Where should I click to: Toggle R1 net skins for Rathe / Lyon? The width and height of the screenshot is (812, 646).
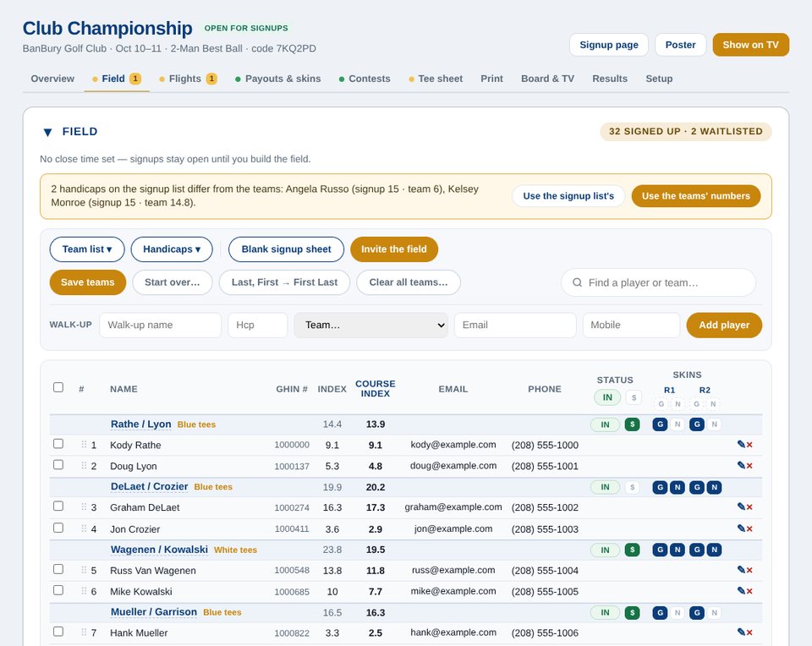pyautogui.click(x=678, y=424)
